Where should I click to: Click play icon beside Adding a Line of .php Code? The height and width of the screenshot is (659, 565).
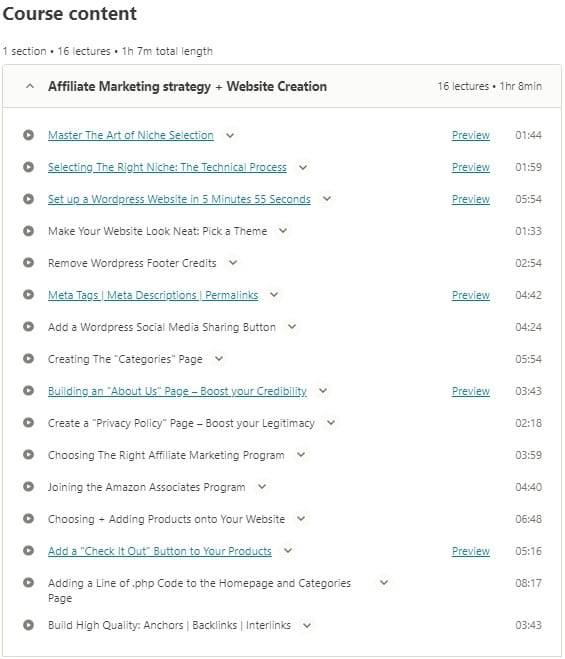[x=29, y=583]
